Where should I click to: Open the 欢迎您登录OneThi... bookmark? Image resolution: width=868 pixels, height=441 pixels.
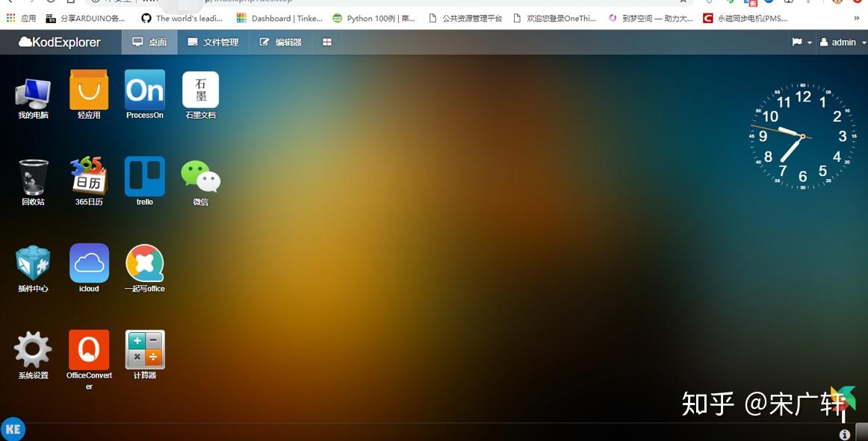pos(555,18)
